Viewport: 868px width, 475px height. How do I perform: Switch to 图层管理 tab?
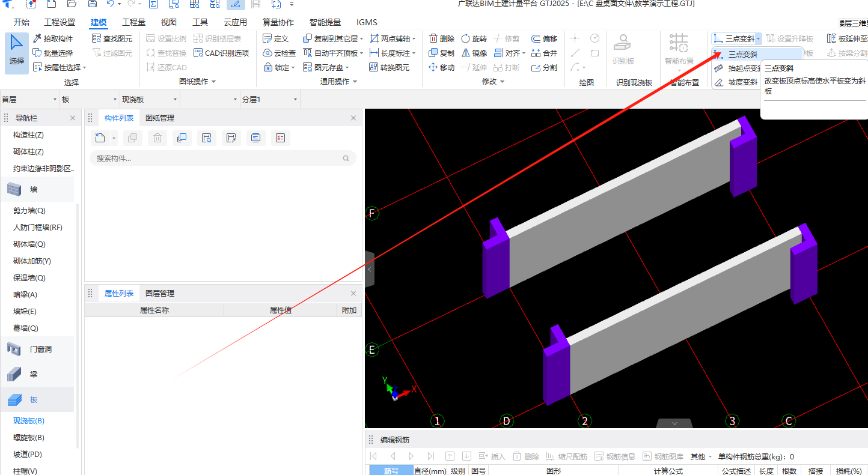(160, 294)
